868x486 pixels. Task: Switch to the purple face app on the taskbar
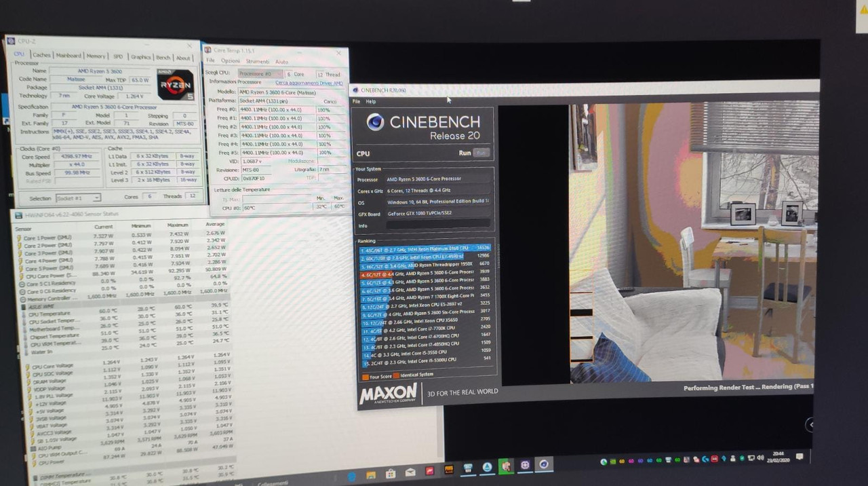coord(525,466)
